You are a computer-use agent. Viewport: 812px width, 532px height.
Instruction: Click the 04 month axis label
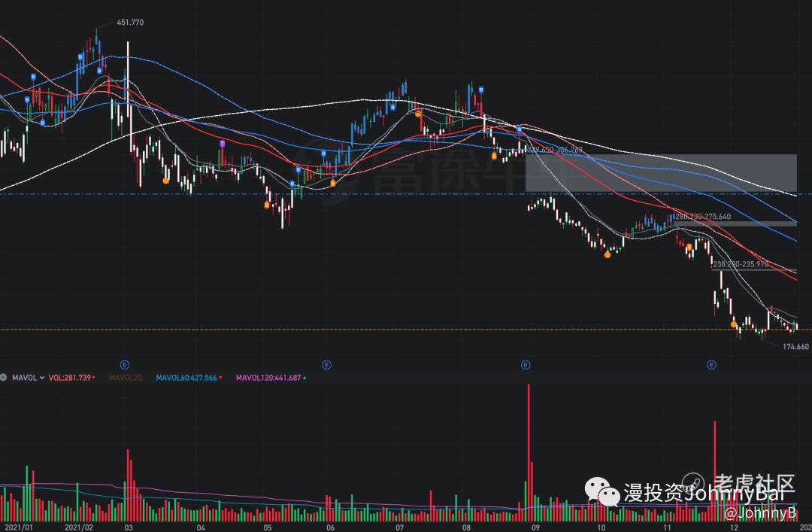pyautogui.click(x=201, y=527)
